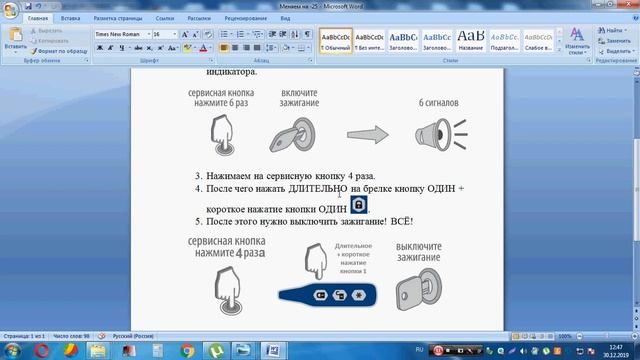Click the 100% zoom level

565,336
